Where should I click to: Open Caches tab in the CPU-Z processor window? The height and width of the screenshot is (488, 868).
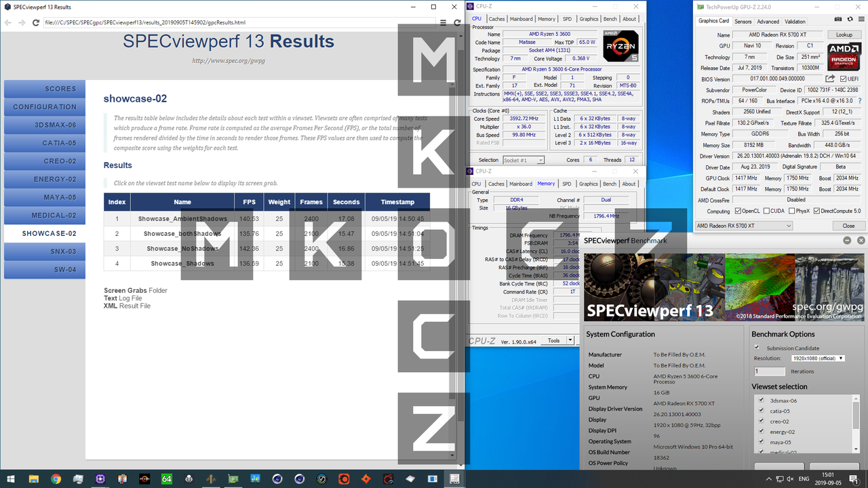pos(497,19)
